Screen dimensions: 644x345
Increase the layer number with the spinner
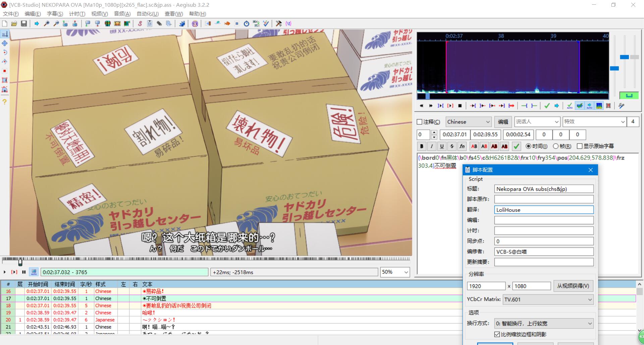coord(434,132)
